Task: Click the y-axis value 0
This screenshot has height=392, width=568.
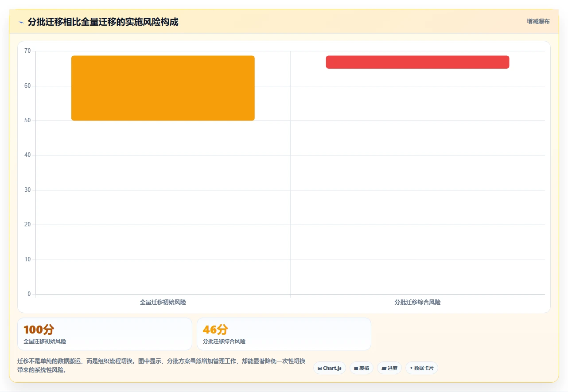Action: point(29,294)
